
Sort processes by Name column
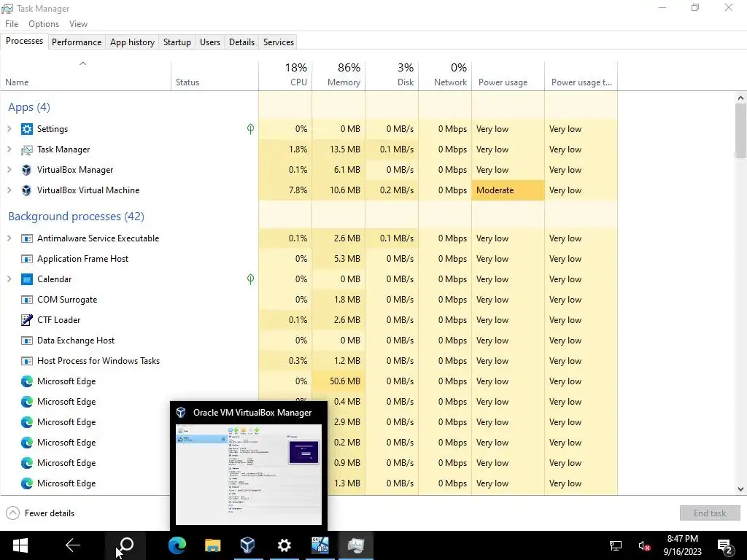pos(86,76)
